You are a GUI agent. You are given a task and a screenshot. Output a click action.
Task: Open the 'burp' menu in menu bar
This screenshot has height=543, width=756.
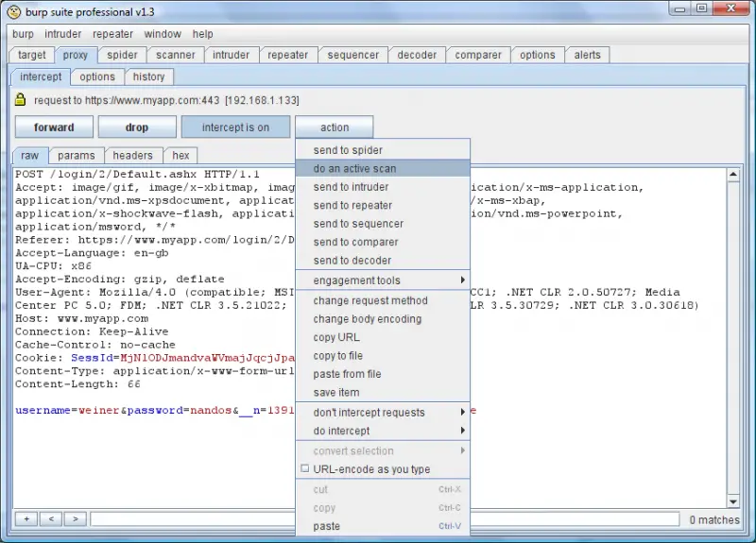tap(23, 34)
